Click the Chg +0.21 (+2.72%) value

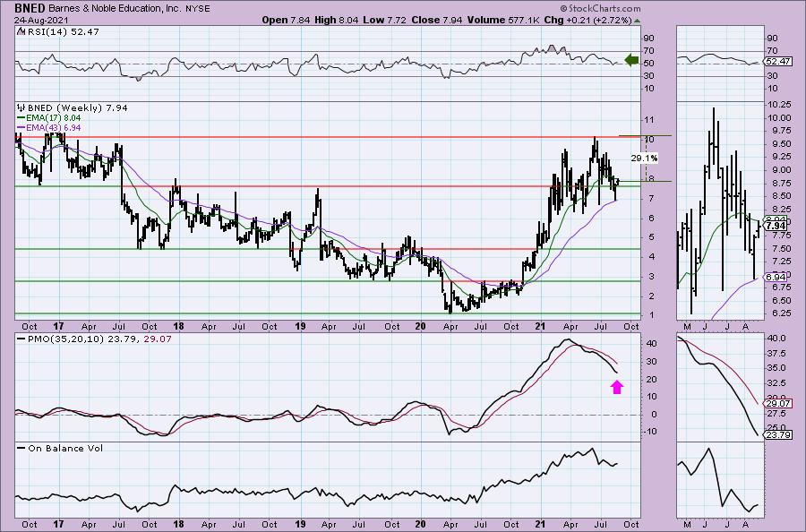[x=587, y=20]
